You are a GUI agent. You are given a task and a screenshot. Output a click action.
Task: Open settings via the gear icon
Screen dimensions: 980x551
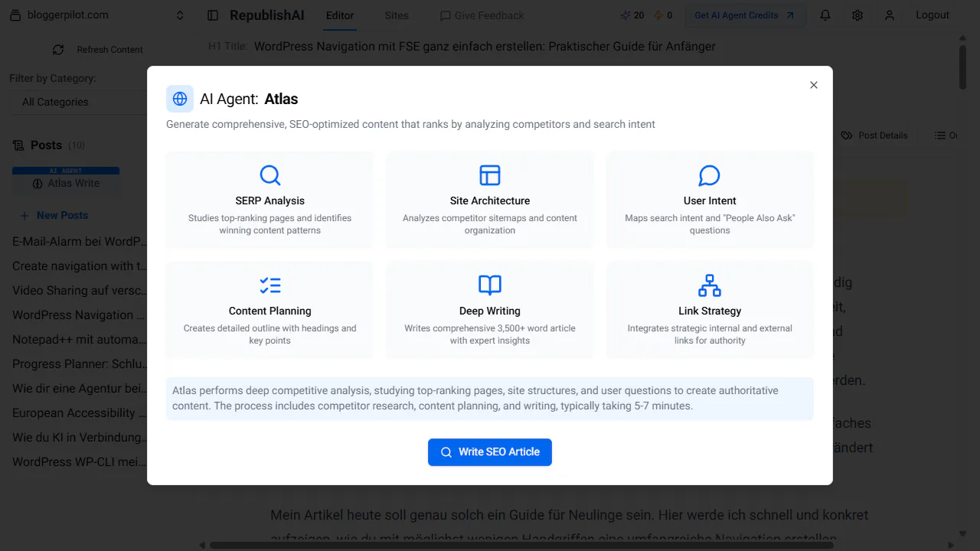click(x=857, y=15)
